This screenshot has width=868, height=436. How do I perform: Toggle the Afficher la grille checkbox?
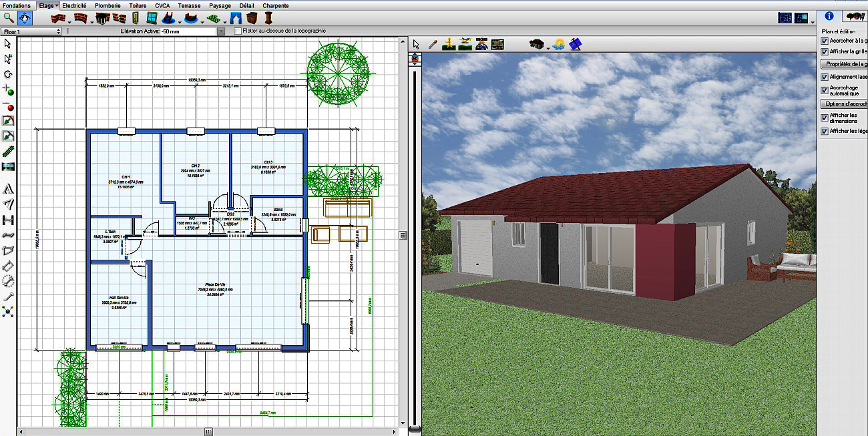[824, 51]
